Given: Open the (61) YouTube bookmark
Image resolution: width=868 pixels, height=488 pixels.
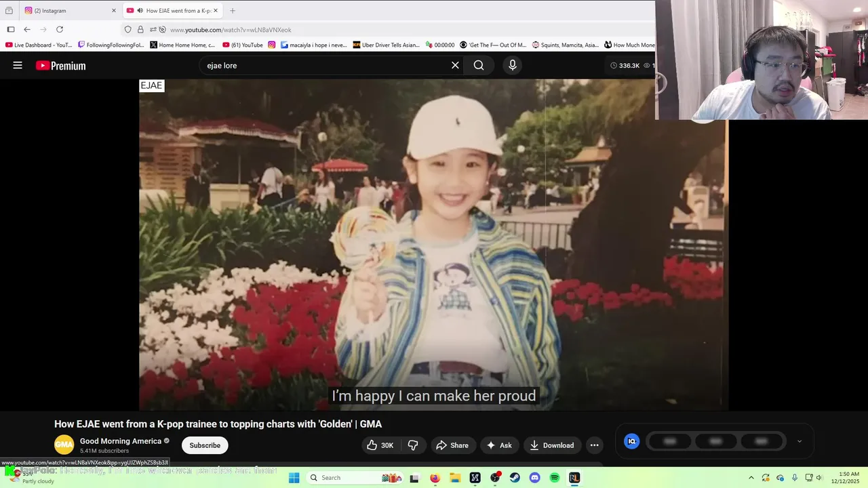Looking at the screenshot, I should (243, 45).
